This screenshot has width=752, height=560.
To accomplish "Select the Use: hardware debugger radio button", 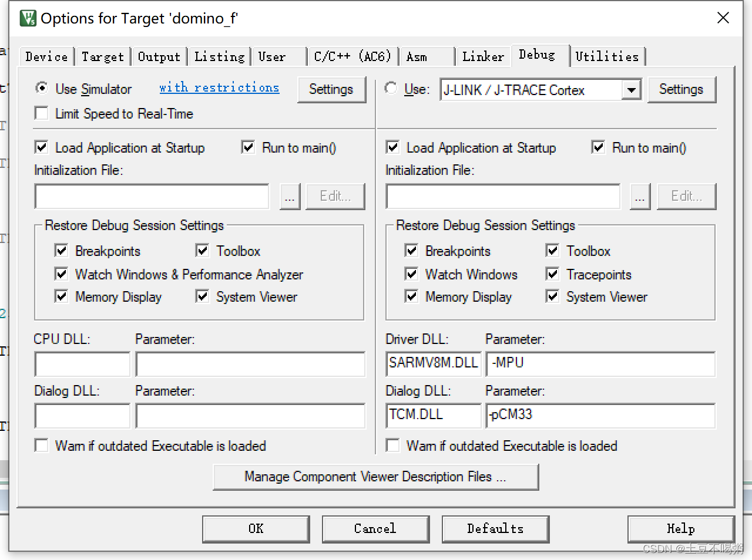I will point(391,87).
